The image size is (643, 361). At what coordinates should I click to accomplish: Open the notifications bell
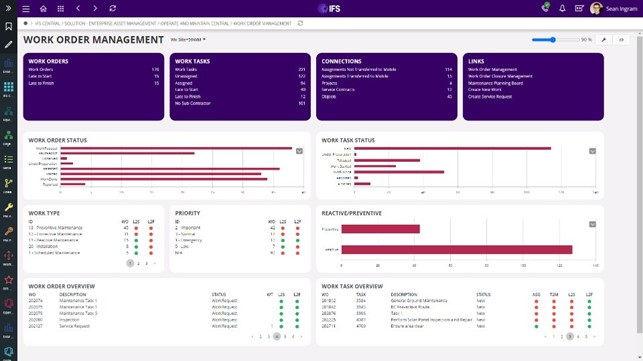click(562, 8)
